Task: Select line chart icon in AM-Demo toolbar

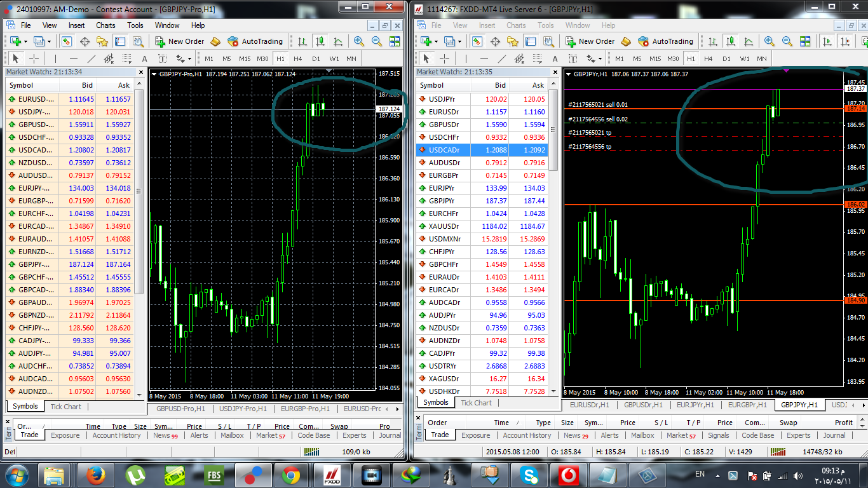Action: (338, 41)
